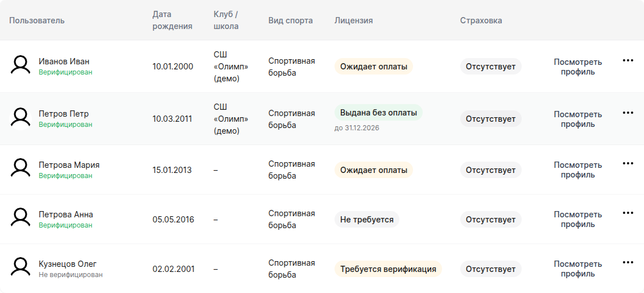Image resolution: width=644 pixels, height=293 pixels.
Task: Click the Выдана без оплаты license badge
Action: pos(378,113)
